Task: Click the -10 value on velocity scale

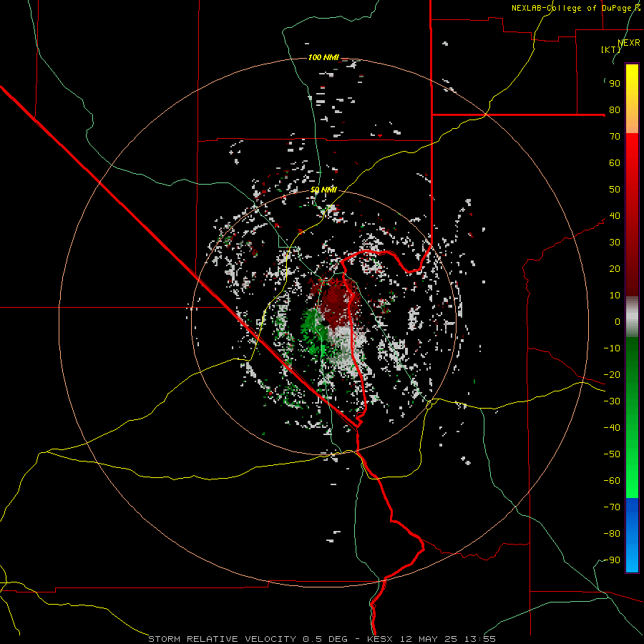Action: click(x=612, y=348)
